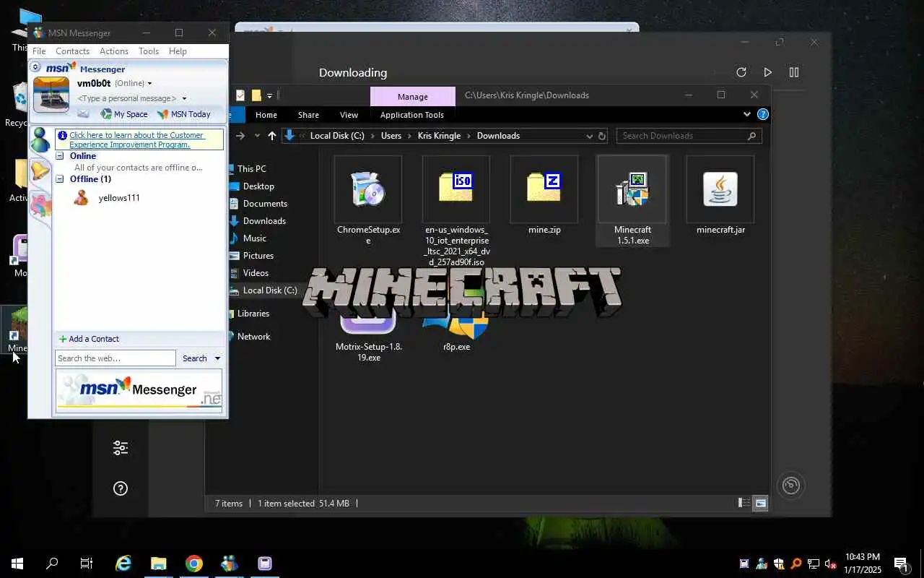Switch to the Home ribbon tab in Explorer
The image size is (924, 578).
(x=266, y=115)
